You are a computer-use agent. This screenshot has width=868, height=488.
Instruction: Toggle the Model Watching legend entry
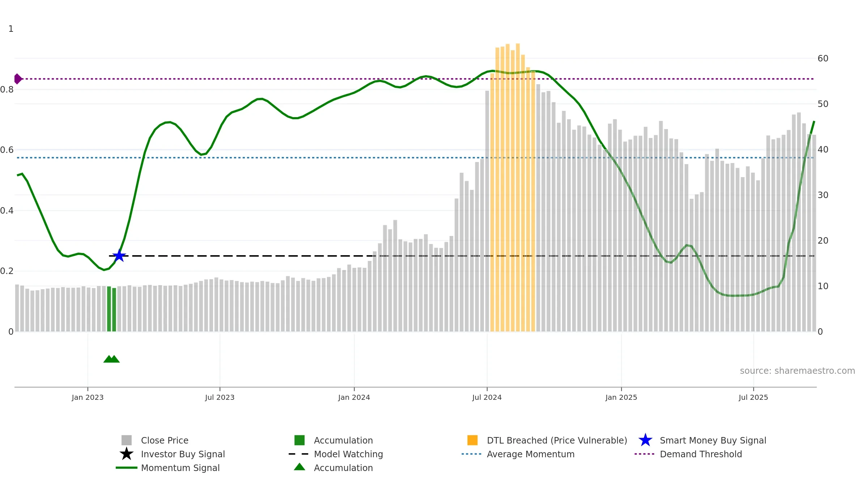336,454
